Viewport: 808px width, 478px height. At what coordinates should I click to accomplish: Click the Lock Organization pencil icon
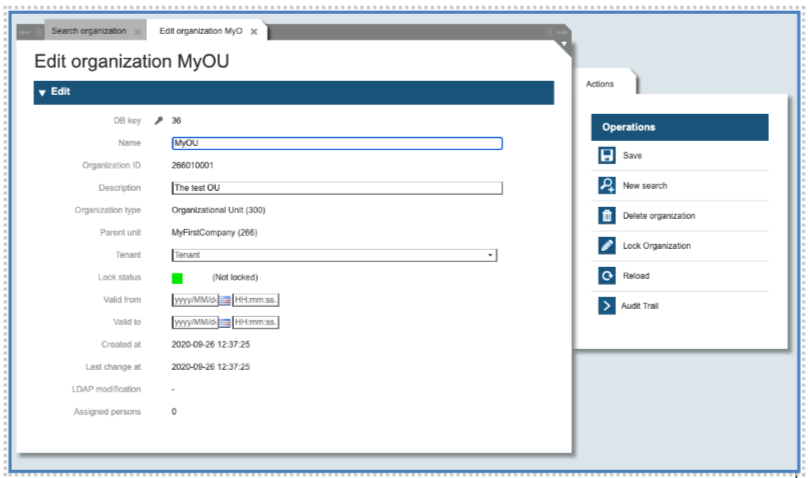[x=606, y=246]
